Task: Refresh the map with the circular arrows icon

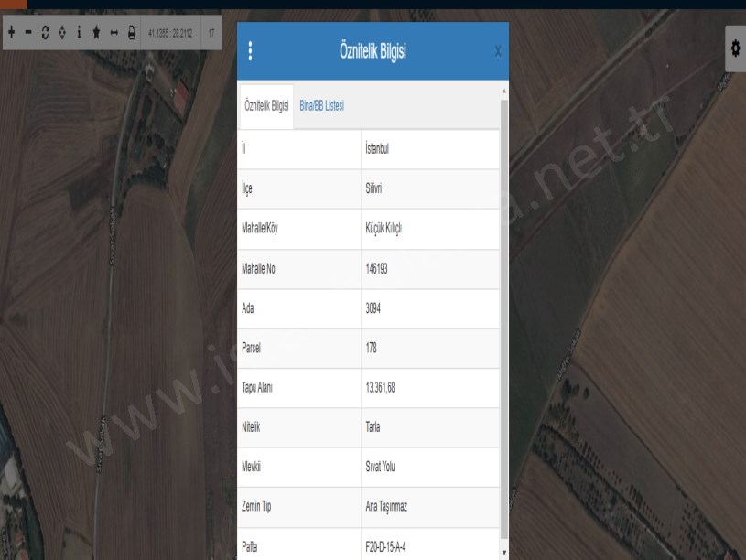Action: [46, 32]
